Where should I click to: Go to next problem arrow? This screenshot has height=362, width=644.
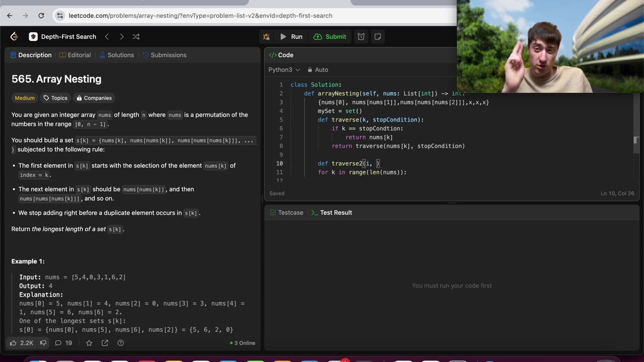121,37
